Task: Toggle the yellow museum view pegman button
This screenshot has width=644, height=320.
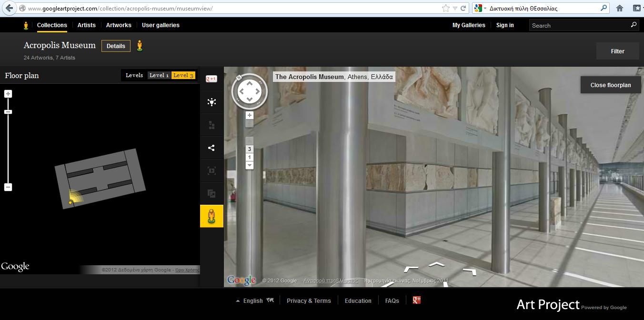Action: [211, 216]
